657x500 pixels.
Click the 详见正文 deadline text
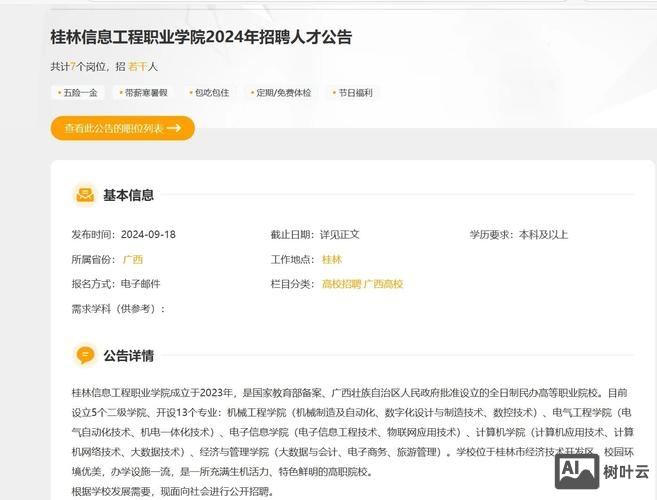[340, 234]
